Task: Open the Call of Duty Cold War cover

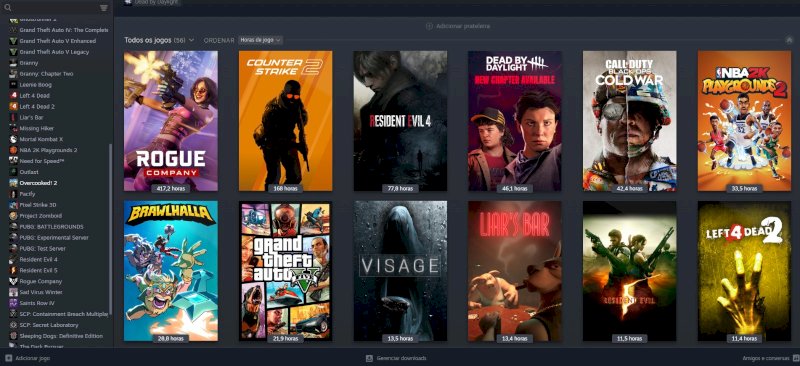Action: coord(630,121)
